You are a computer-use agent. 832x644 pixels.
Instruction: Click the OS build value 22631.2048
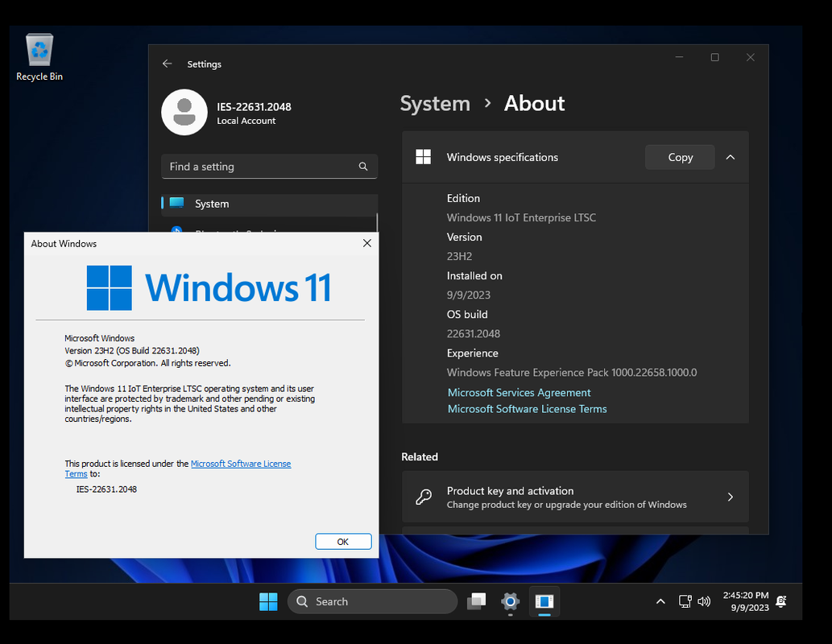pyautogui.click(x=474, y=333)
